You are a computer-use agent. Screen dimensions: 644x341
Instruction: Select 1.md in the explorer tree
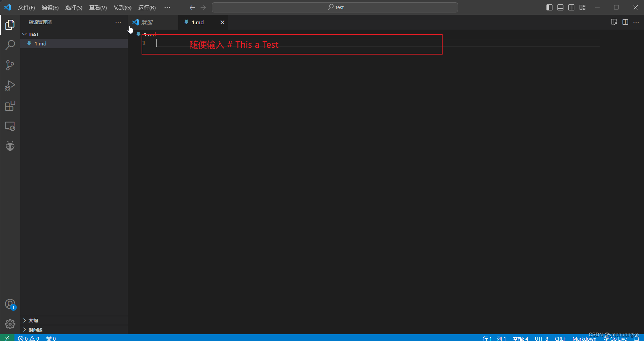(74, 43)
